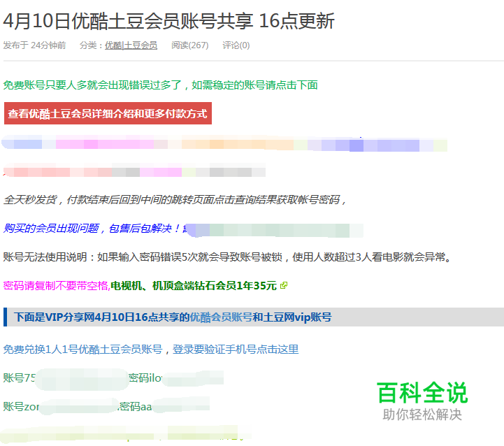Screen dimensions: 504x446
Task: Click the 账号75 account row
Action: point(113,377)
